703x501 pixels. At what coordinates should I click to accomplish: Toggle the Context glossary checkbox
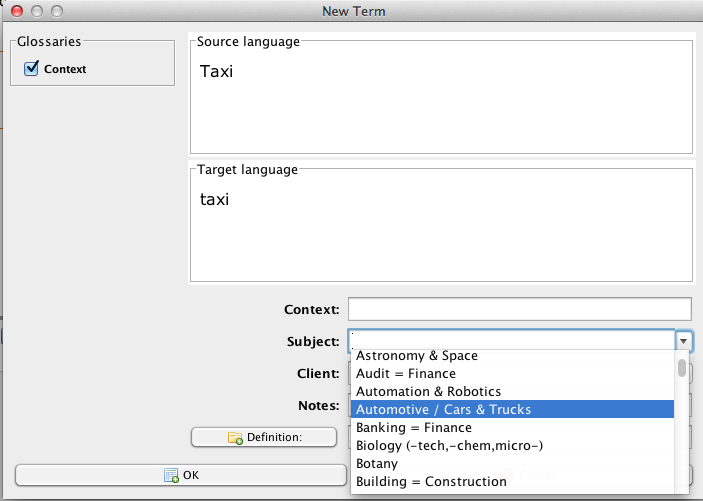coord(31,69)
